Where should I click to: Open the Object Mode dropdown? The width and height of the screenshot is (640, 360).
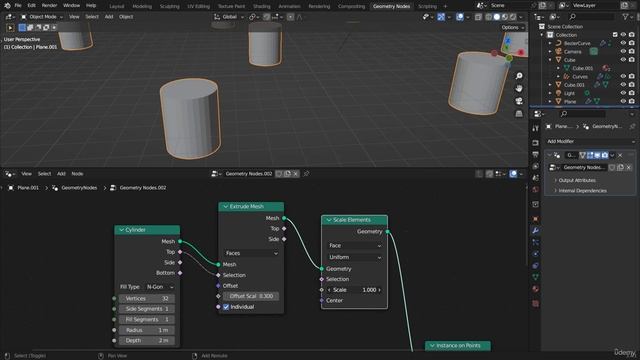point(42,17)
